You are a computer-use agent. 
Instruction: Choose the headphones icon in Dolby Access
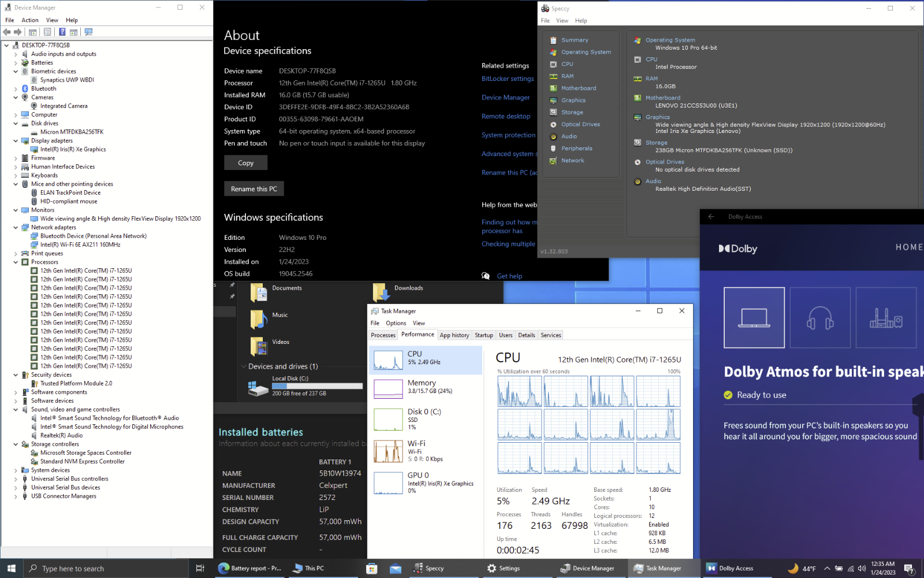(x=820, y=318)
